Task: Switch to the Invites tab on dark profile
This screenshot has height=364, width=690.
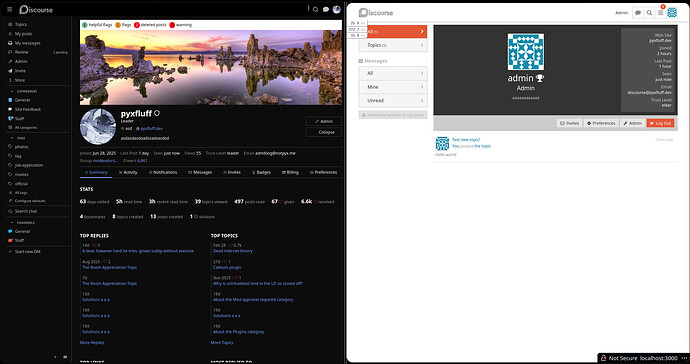Action: (232, 173)
